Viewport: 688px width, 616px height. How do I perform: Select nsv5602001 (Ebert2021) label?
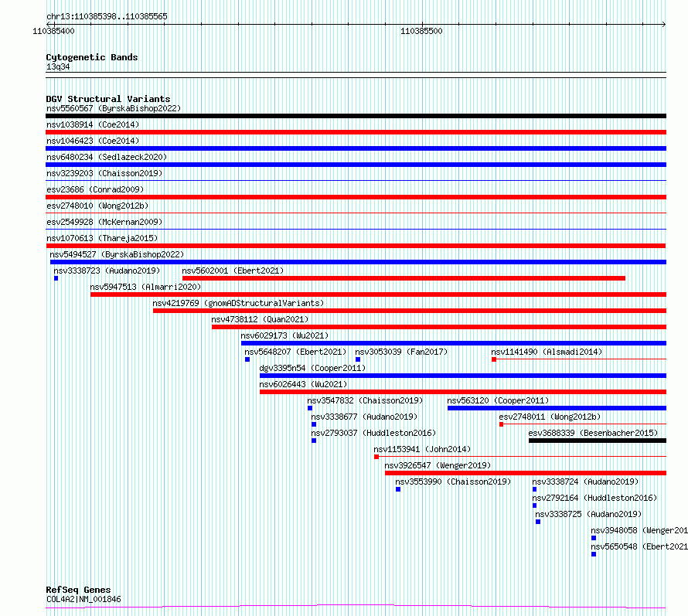233,271
